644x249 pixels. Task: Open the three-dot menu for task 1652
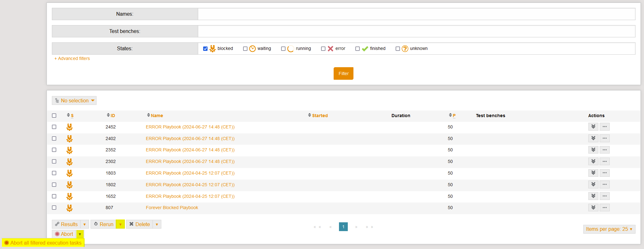[x=604, y=196]
